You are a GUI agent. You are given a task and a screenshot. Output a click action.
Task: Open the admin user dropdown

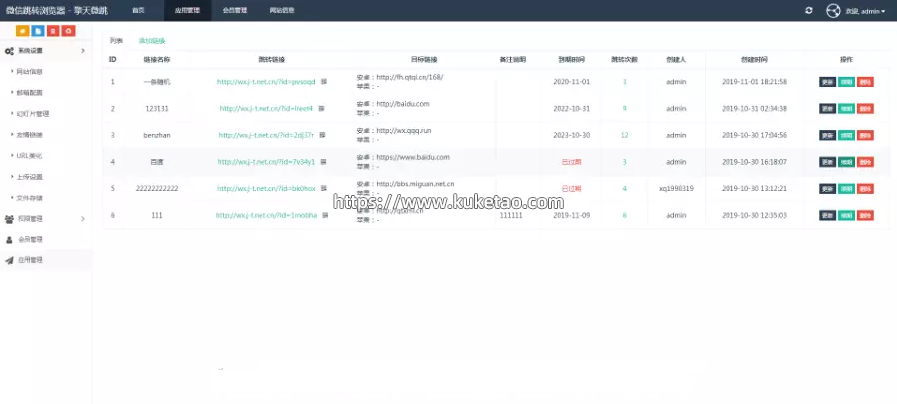coord(865,11)
